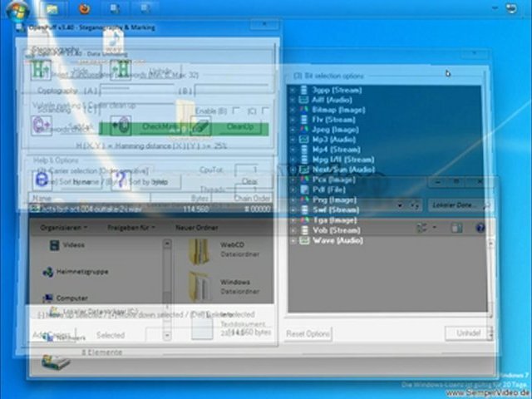Image resolution: width=532 pixels, height=399 pixels.
Task: Tick the (C) password checkbox
Action: pyautogui.click(x=264, y=111)
